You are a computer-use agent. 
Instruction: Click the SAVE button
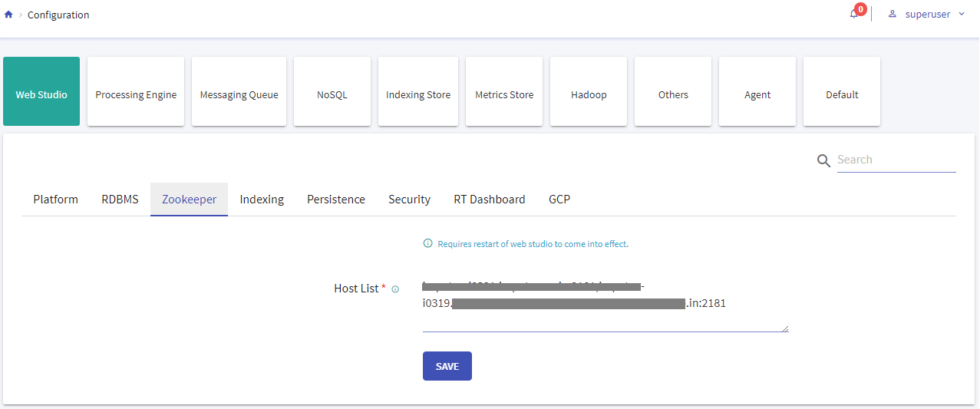click(447, 366)
